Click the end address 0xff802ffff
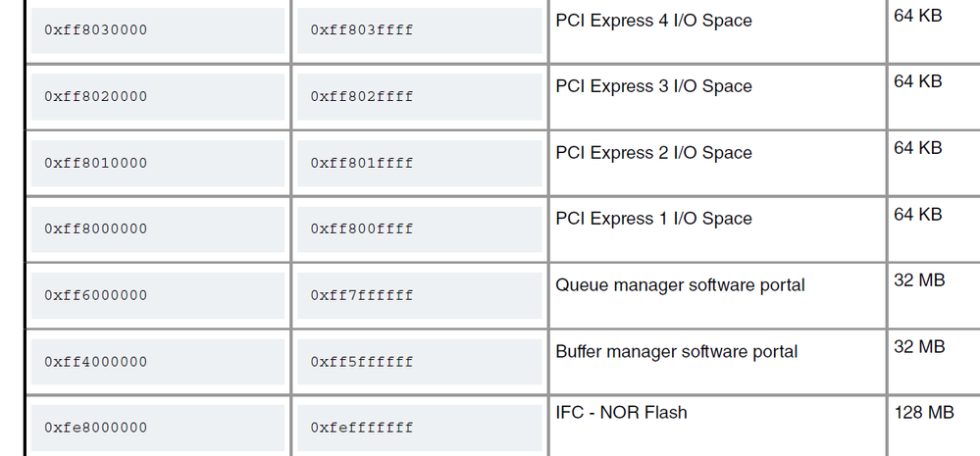 point(362,97)
